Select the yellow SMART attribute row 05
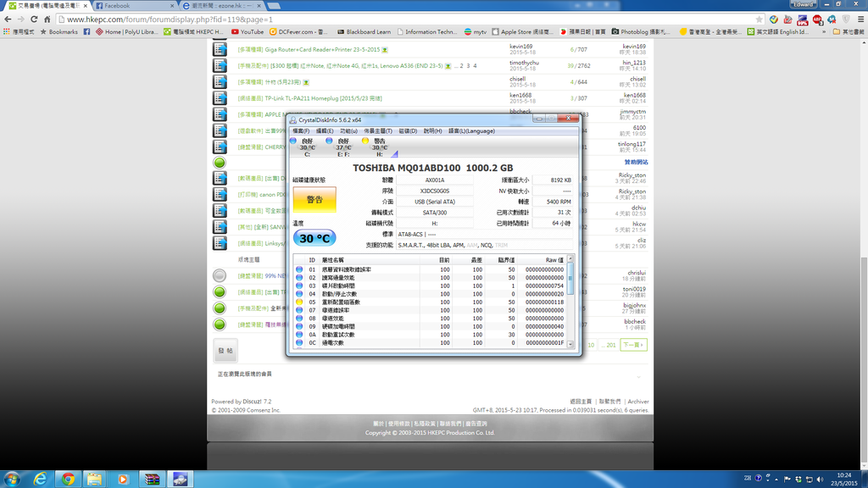Screen dimensions: 868x488 430,302
